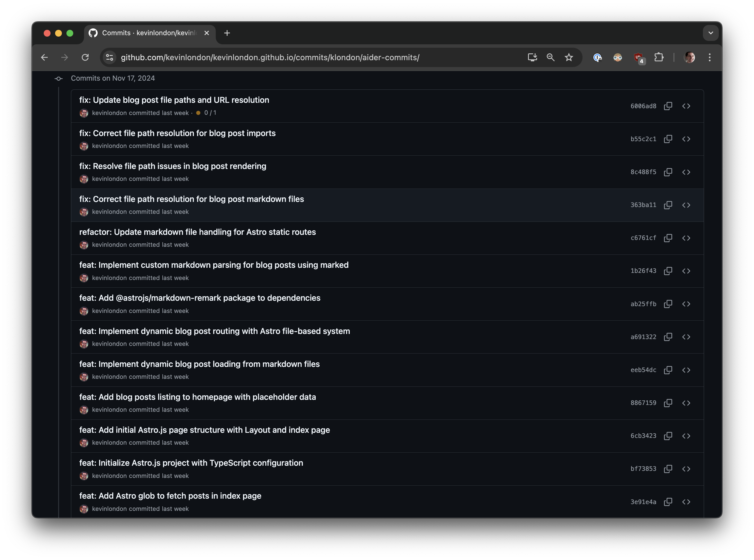Open the uBlock Origin extension
Viewport: 754px width, 560px height.
point(639,57)
